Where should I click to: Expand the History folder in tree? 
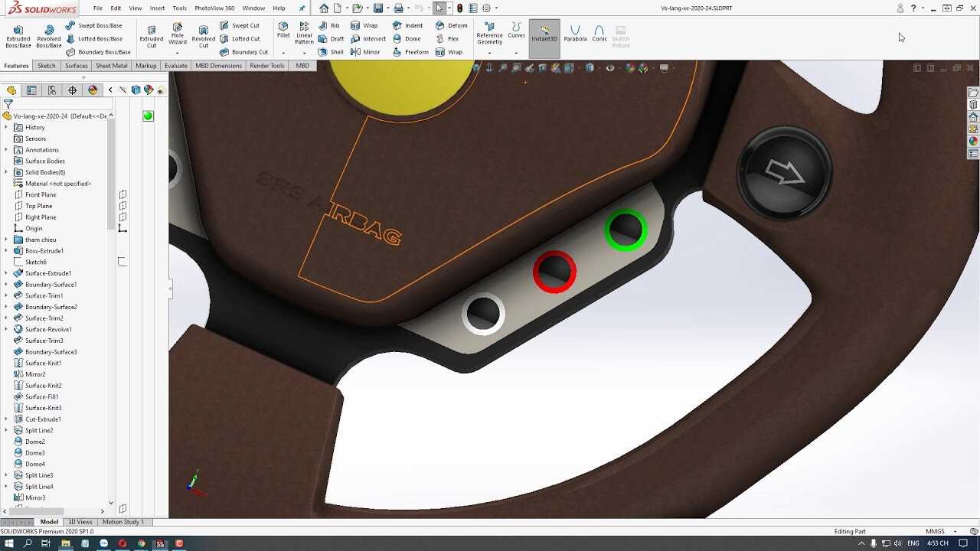coord(6,127)
